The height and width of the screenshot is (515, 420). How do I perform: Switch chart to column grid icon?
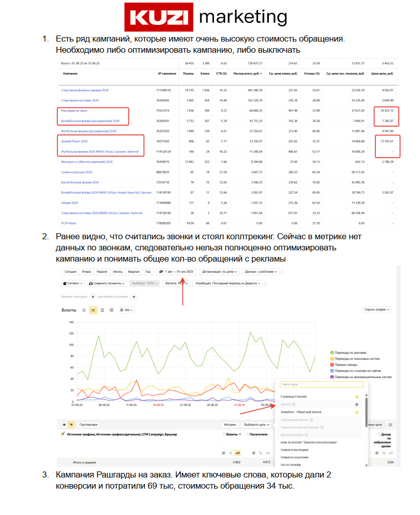click(x=112, y=310)
